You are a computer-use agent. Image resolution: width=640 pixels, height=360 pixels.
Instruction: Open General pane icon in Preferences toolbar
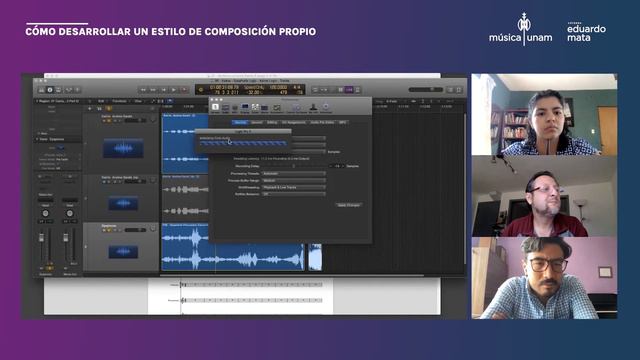[215, 108]
